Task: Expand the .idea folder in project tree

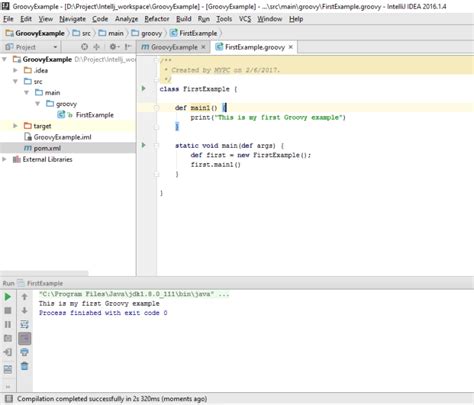Action: [x=15, y=70]
